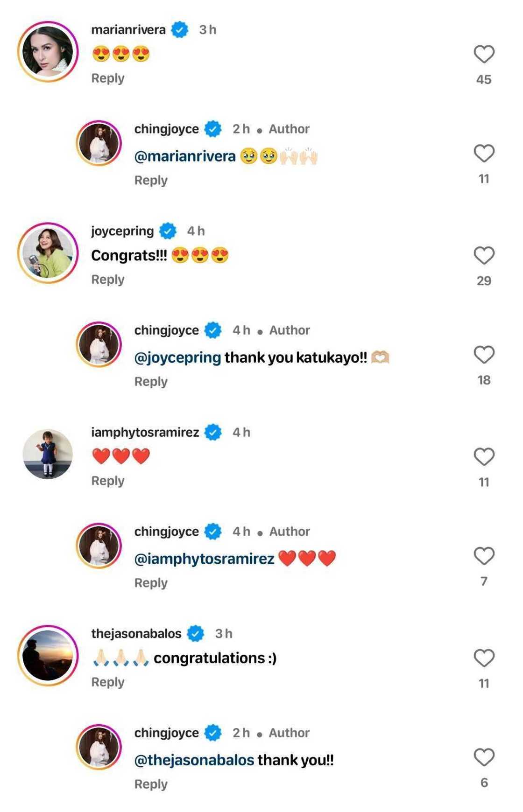This screenshot has width=523, height=812.
Task: Like chingjoyce's reply to marianrivera
Action: click(x=484, y=154)
